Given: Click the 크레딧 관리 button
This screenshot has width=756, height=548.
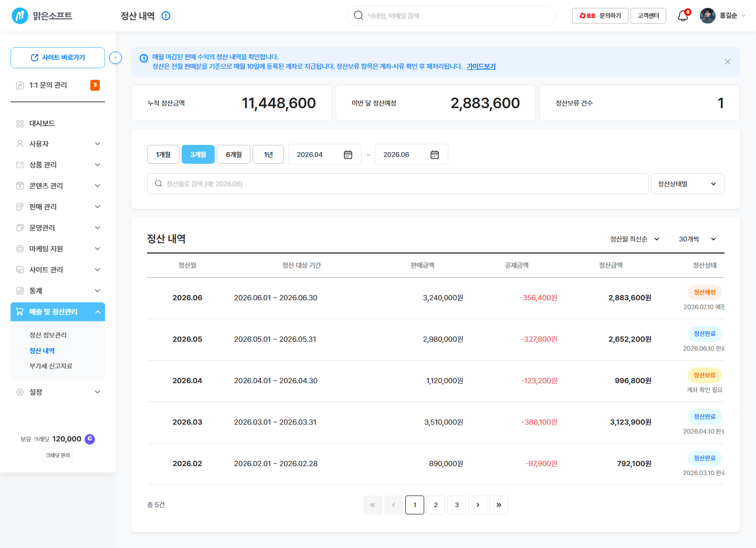Looking at the screenshot, I should click(58, 456).
